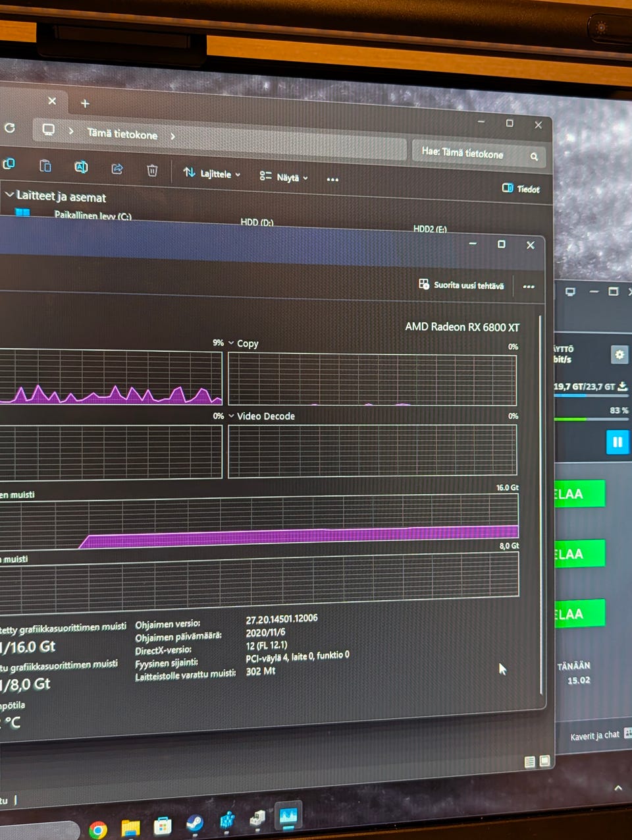This screenshot has width=632, height=840.
Task: Click the Steam downloads settings gear
Action: pyautogui.click(x=619, y=354)
